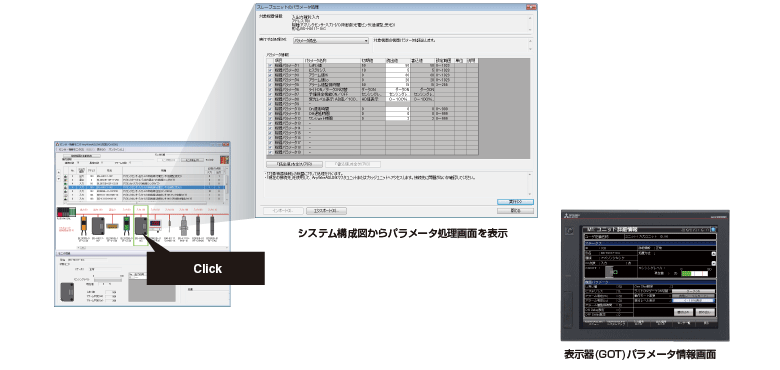The image size is (780, 370).
Task: Select the orange clamp sensor device icon
Action: pyautogui.click(x=84, y=226)
